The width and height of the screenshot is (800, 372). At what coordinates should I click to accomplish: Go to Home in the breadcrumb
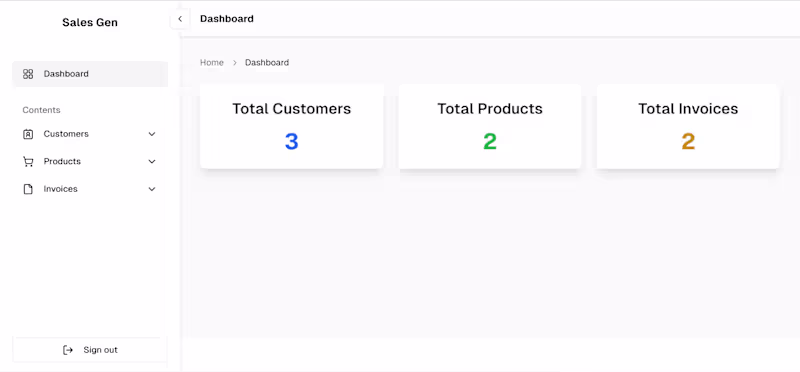coord(212,62)
